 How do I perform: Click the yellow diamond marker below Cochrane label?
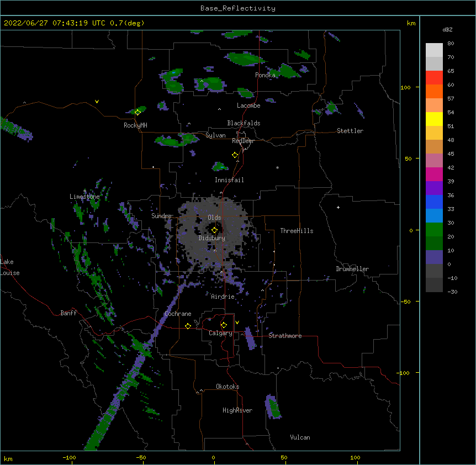(x=188, y=326)
